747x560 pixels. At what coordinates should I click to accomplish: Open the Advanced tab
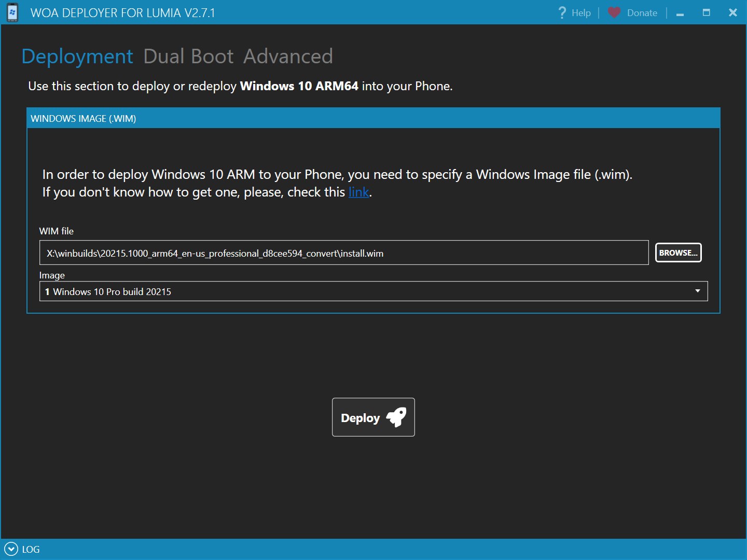click(288, 57)
